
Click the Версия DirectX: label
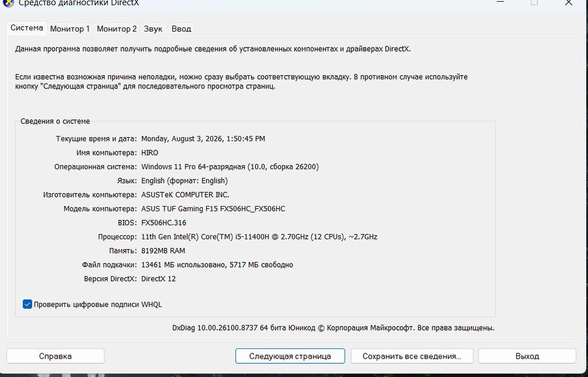tap(111, 279)
